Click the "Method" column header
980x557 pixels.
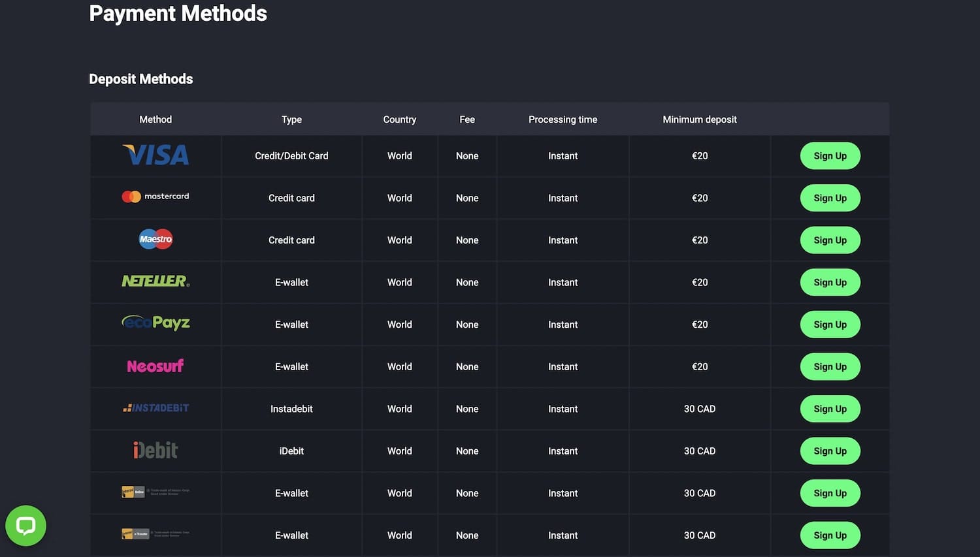155,119
